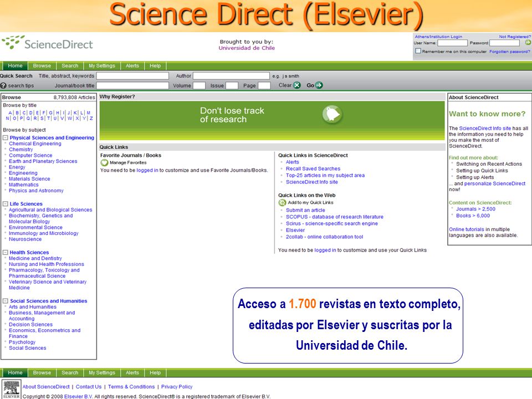Open the Universidad de Chile link

(x=247, y=48)
